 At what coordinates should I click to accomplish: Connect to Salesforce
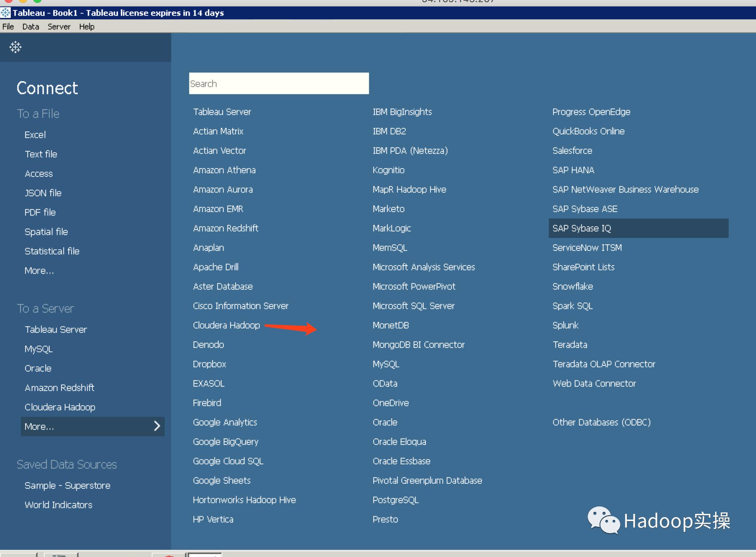573,151
